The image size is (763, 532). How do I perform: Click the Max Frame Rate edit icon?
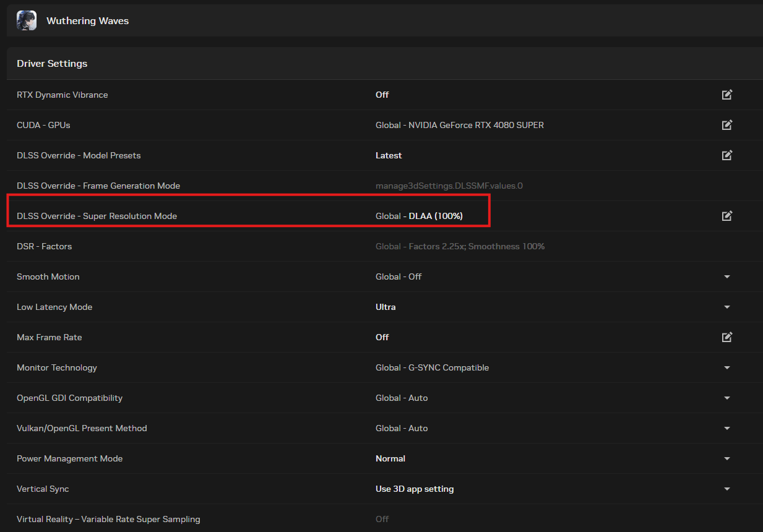(727, 337)
